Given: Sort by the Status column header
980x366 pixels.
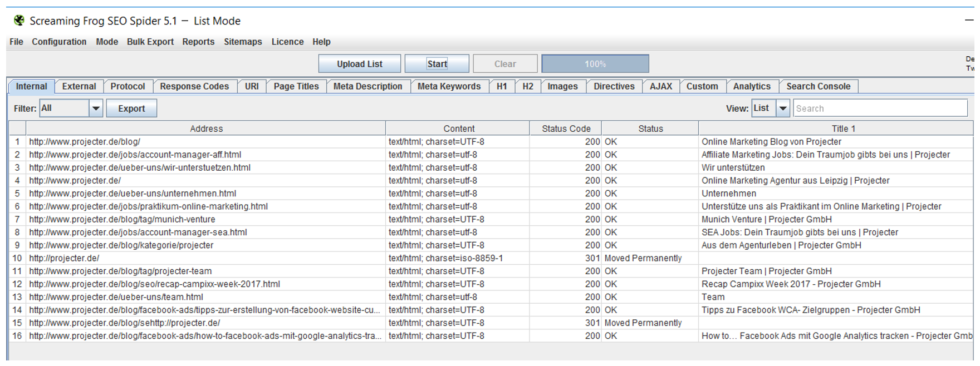Looking at the screenshot, I should pos(650,128).
